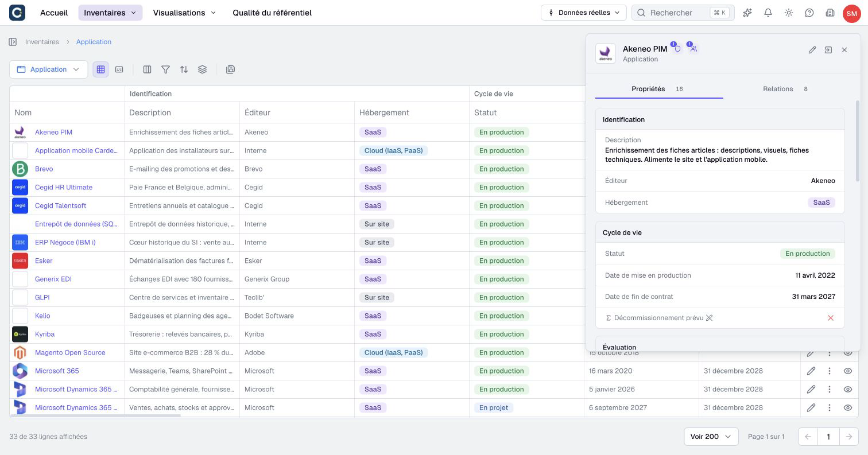The image size is (868, 455).
Task: Remove the Décommissionnement prévu property
Action: click(x=830, y=318)
